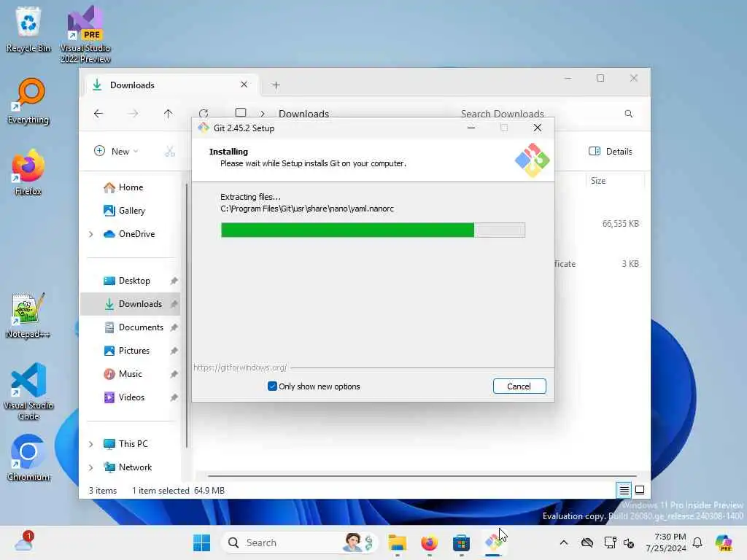Minimize the Git 2.45.2 Setup dialog

pyautogui.click(x=471, y=128)
